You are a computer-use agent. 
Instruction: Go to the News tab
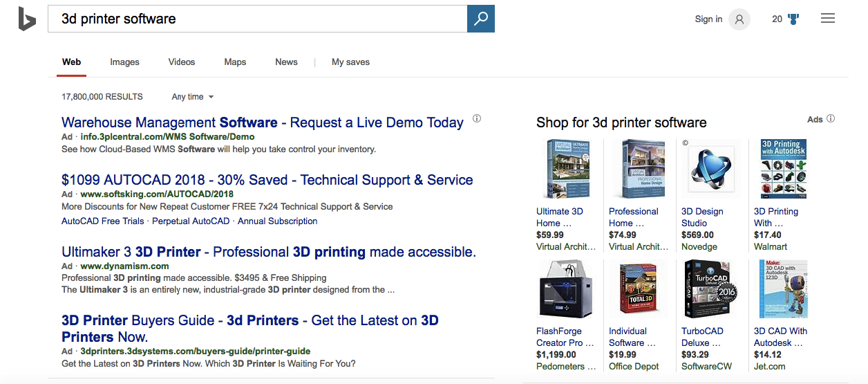tap(286, 62)
